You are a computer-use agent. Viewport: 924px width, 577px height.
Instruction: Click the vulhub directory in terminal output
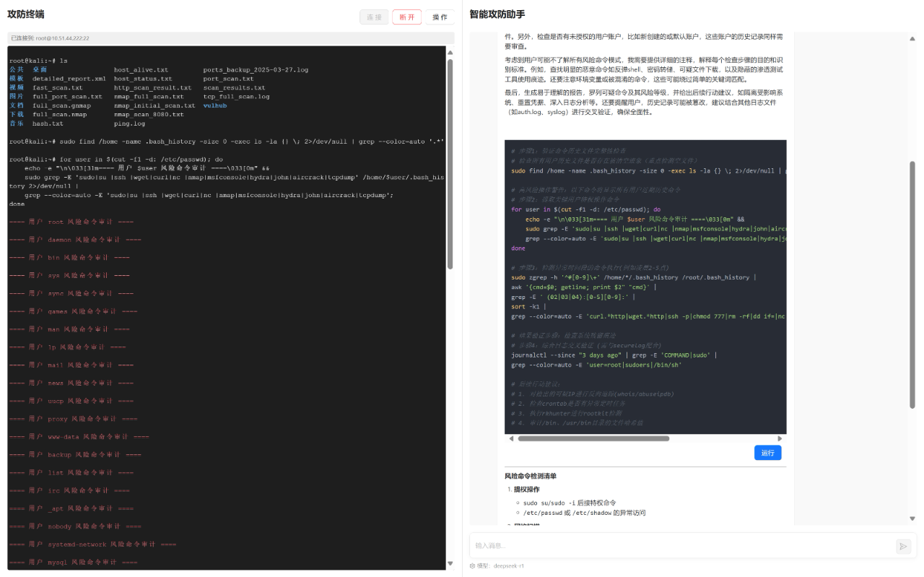click(x=215, y=105)
